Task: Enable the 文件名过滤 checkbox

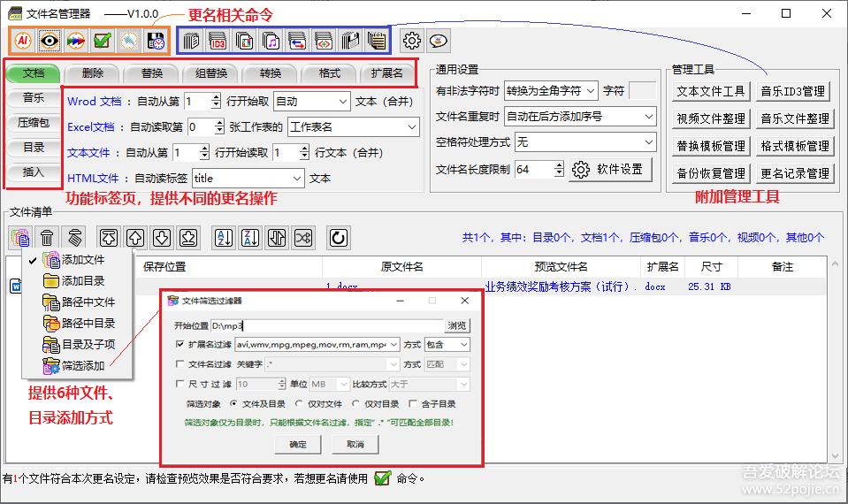Action: coord(180,363)
